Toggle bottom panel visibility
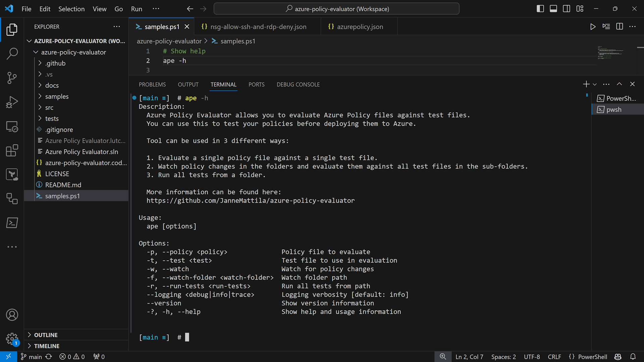644x362 pixels. pyautogui.click(x=553, y=9)
